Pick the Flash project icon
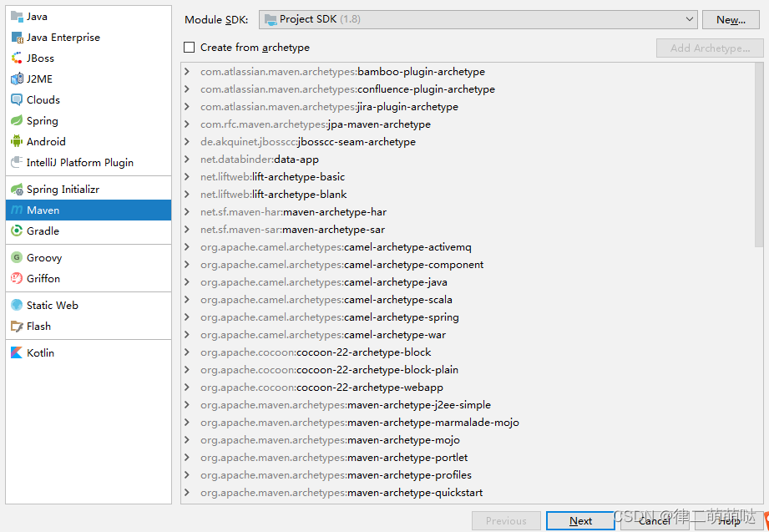Image resolution: width=769 pixels, height=532 pixels. pyautogui.click(x=17, y=326)
